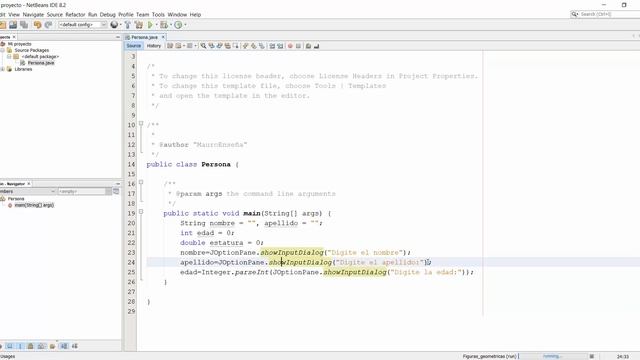Switch to the History view button
The image size is (640, 360).
pyautogui.click(x=153, y=46)
